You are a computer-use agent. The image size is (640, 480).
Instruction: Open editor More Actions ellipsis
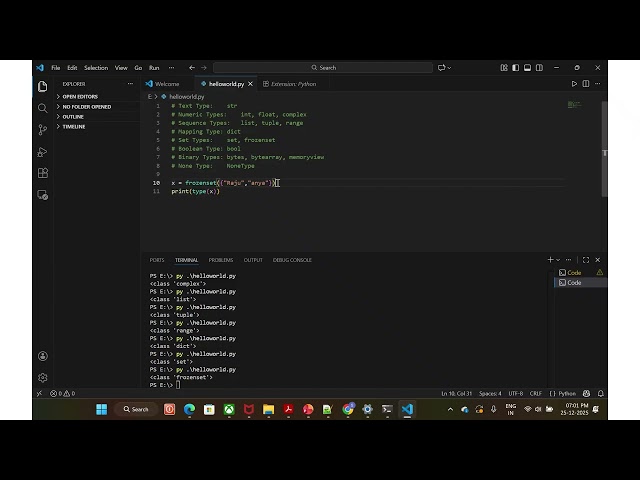(598, 84)
